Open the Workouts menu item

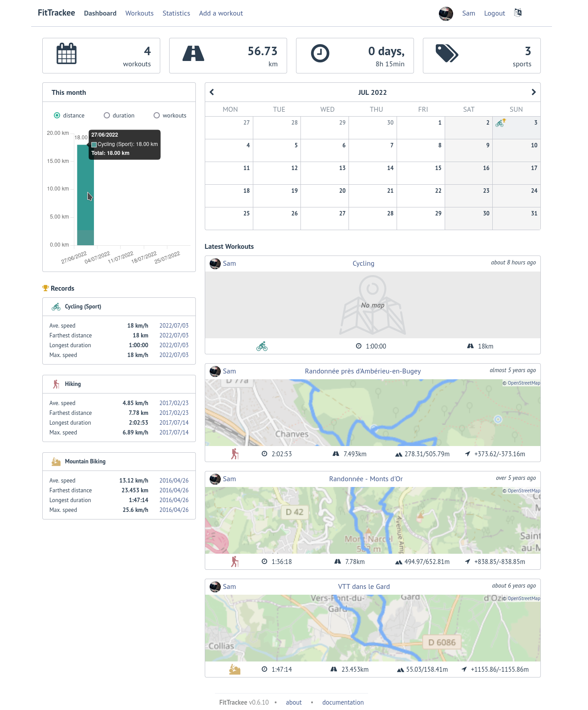point(139,13)
